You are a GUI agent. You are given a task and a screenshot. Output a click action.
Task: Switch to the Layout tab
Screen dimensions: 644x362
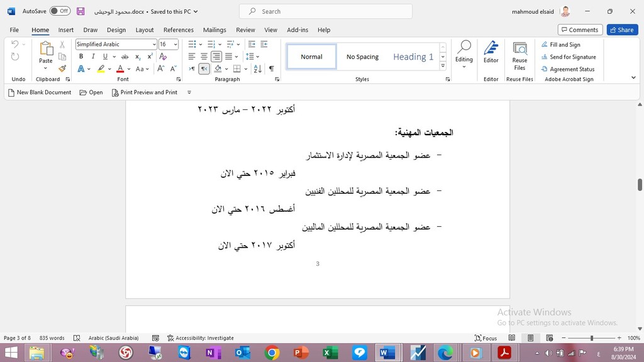tap(145, 30)
